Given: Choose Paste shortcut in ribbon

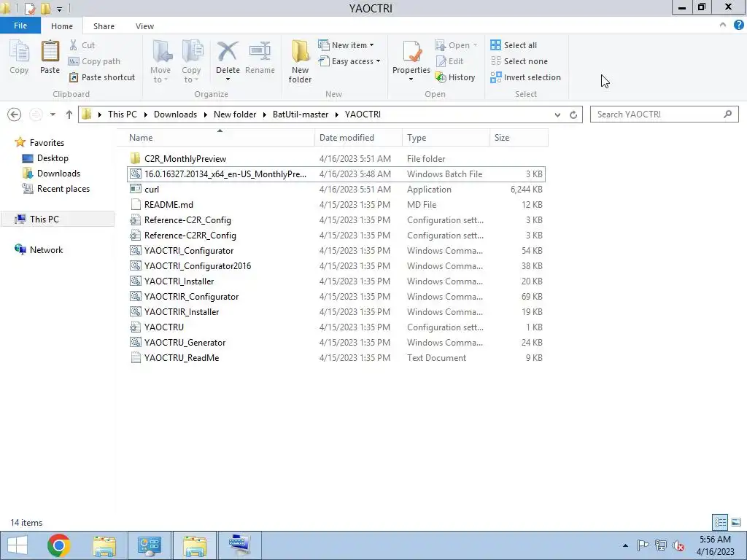Looking at the screenshot, I should tap(102, 77).
